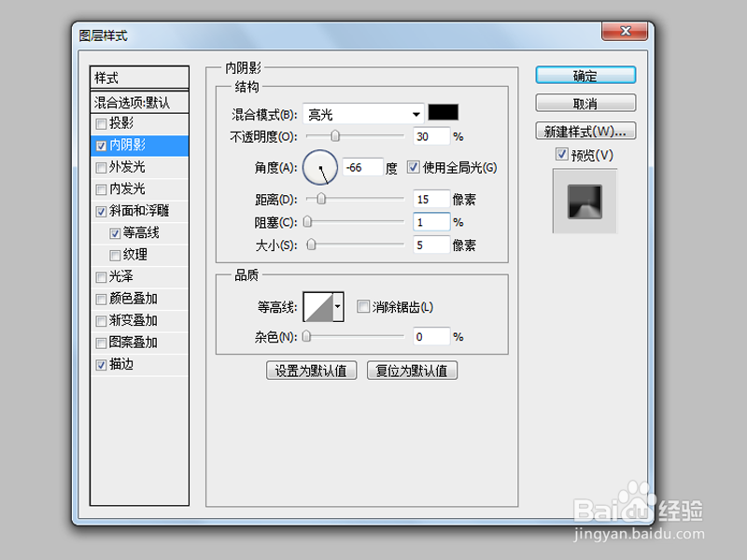Viewport: 747px width, 560px height.
Task: Select the 样式 styles list header
Action: point(139,77)
